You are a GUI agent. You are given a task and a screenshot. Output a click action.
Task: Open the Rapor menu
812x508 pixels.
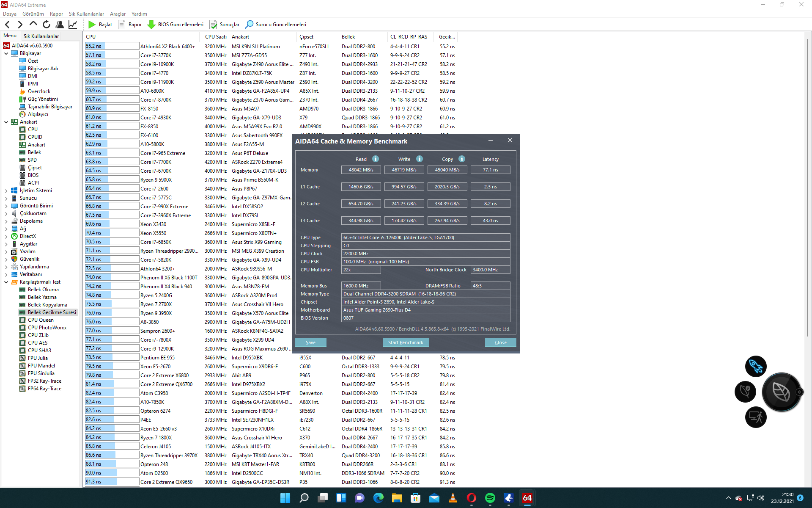click(56, 14)
